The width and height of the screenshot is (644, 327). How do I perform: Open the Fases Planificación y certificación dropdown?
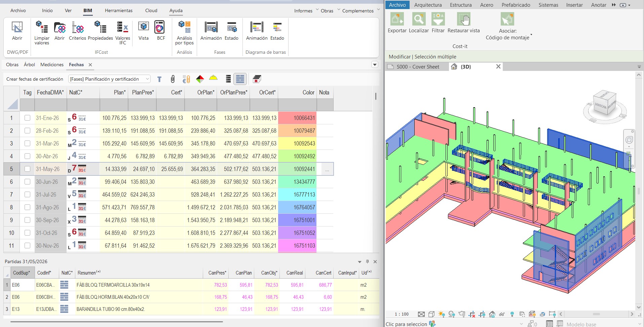click(109, 79)
